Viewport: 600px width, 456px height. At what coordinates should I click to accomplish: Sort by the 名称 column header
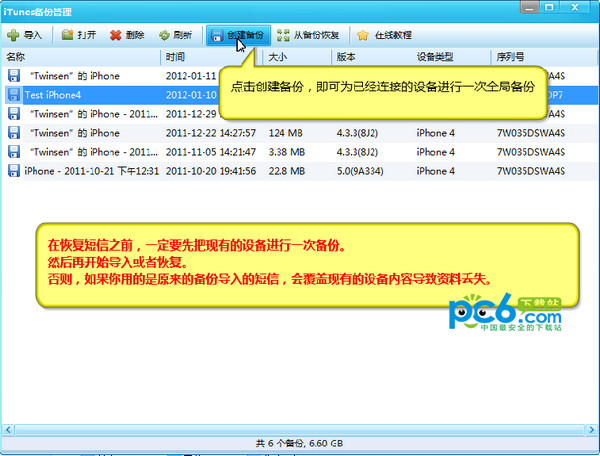coord(16,57)
